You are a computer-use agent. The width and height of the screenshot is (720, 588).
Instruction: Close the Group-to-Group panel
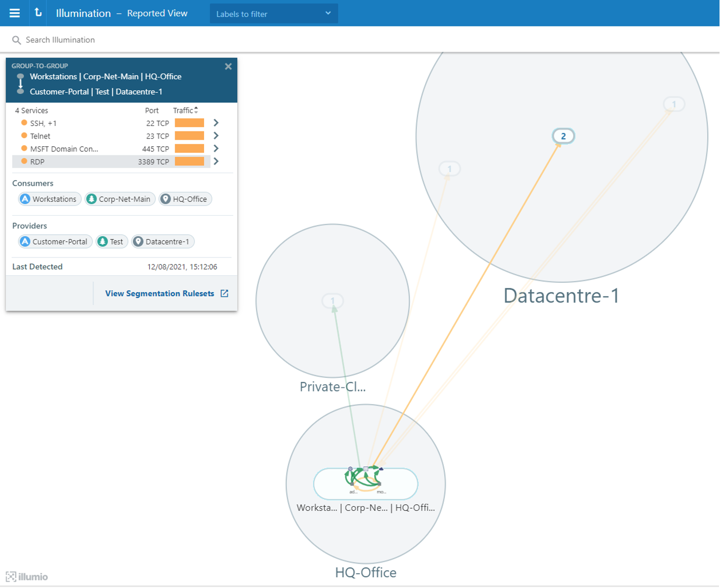click(228, 67)
